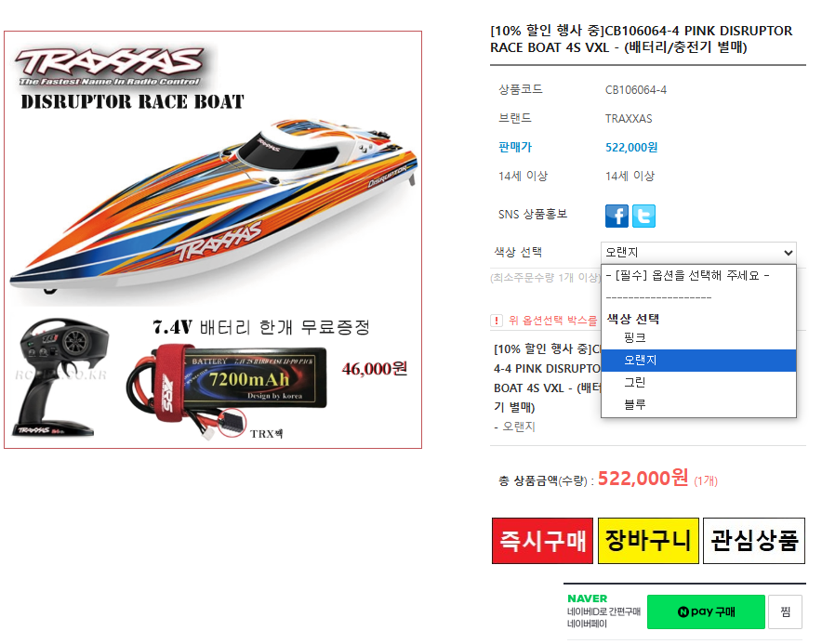Select 오렌지 highlighted option
822x644 pixels.
[698, 360]
